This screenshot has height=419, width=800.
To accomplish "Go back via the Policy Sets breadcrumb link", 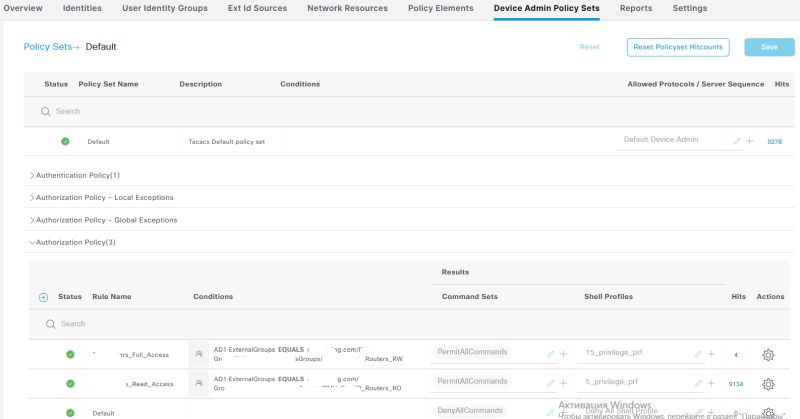I will (47, 47).
